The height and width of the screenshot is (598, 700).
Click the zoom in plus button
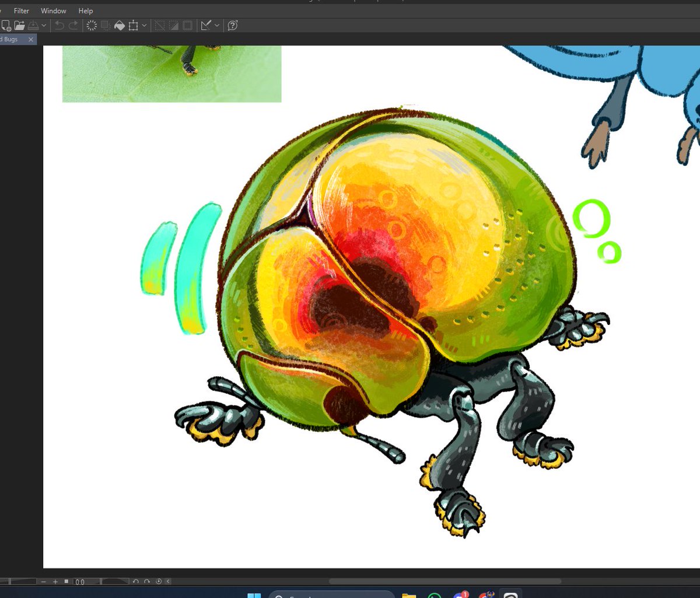pyautogui.click(x=55, y=582)
